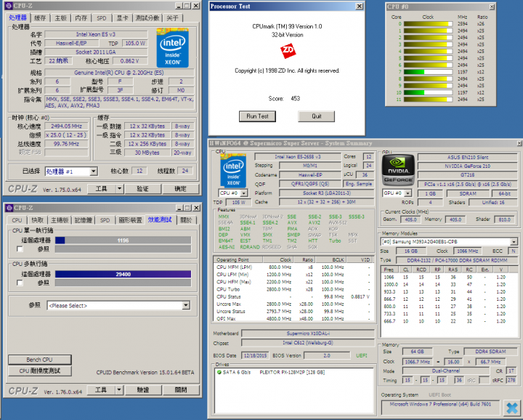This screenshot has height=420, width=523.
Task: Click the Bench CPU button
Action: (40, 360)
